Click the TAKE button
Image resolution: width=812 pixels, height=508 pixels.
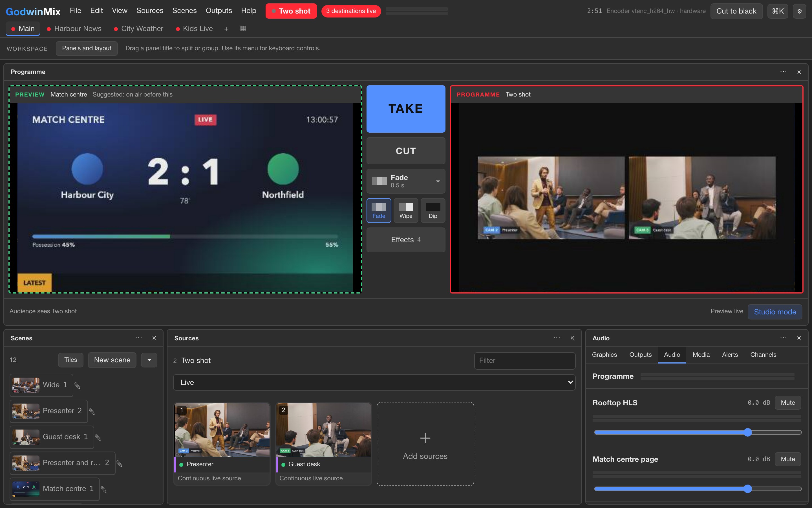(x=406, y=109)
